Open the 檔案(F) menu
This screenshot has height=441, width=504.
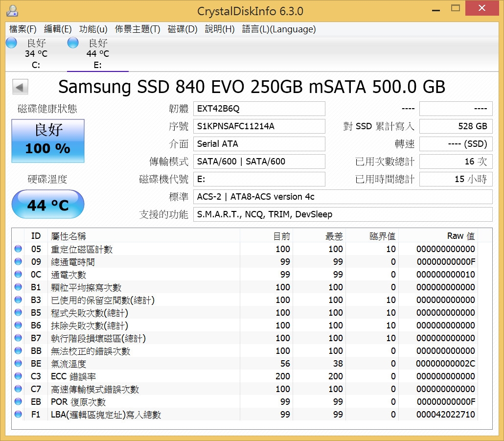23,29
